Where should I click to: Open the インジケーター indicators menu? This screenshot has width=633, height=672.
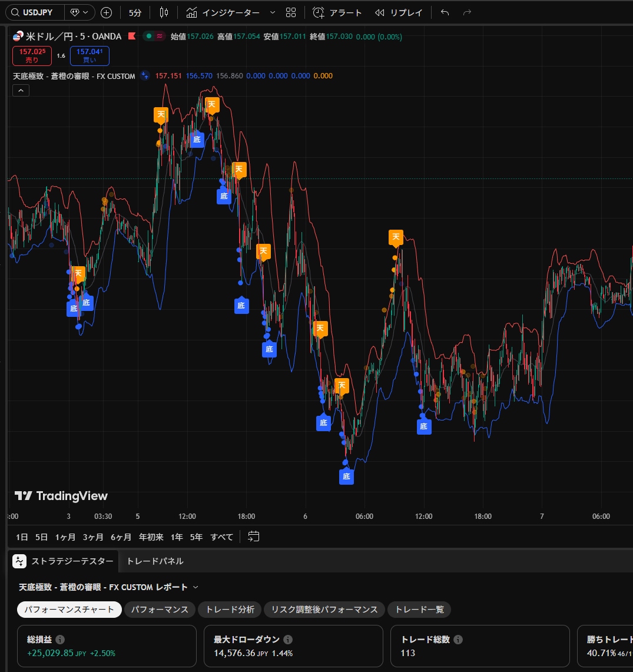223,13
